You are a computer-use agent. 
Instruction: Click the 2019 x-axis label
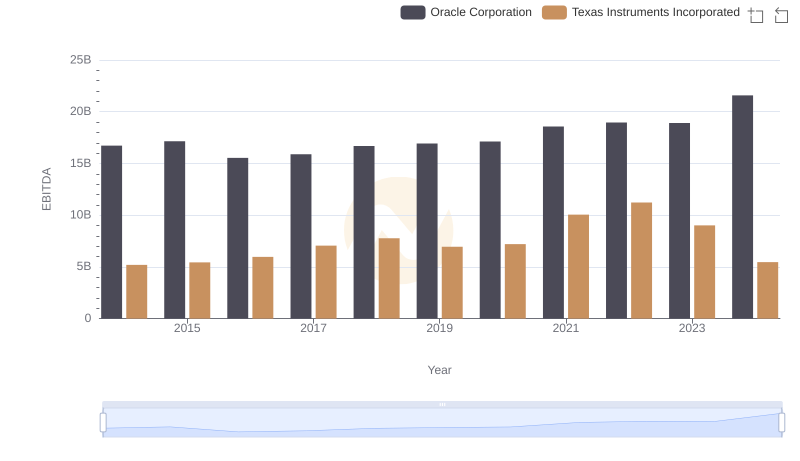pos(439,328)
